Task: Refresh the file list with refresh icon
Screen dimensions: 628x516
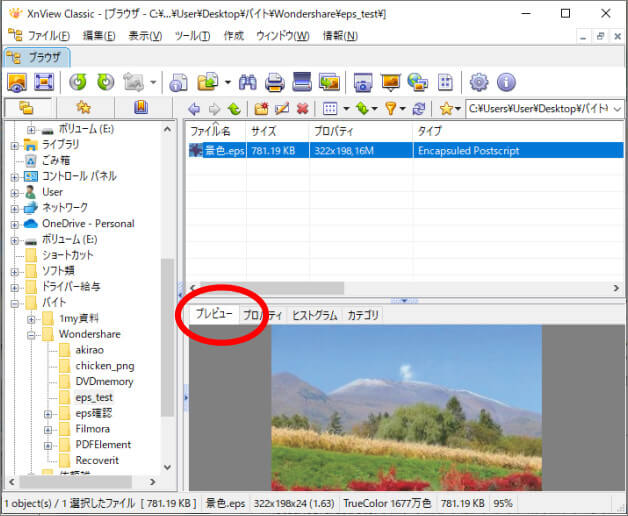Action: pyautogui.click(x=419, y=109)
